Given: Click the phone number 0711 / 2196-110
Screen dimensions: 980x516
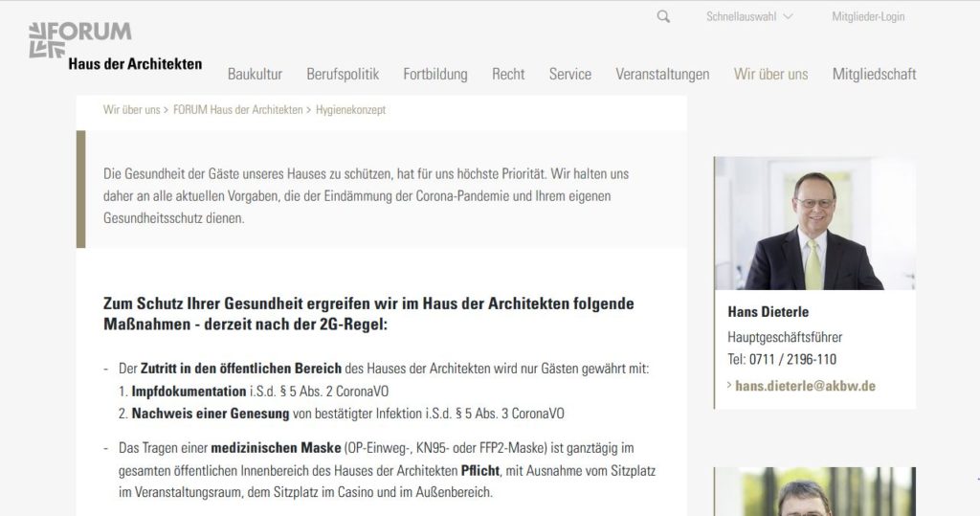Looking at the screenshot, I should tap(792, 359).
